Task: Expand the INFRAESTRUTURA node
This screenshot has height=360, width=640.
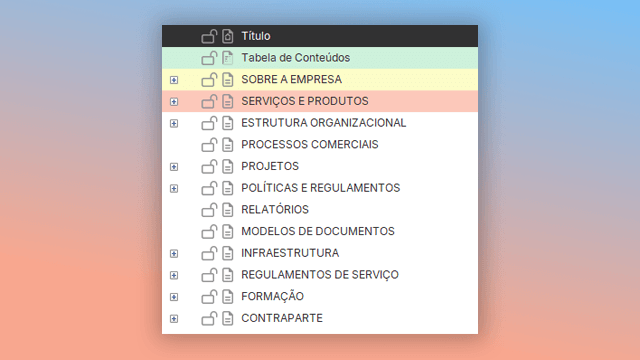Action: point(174,253)
